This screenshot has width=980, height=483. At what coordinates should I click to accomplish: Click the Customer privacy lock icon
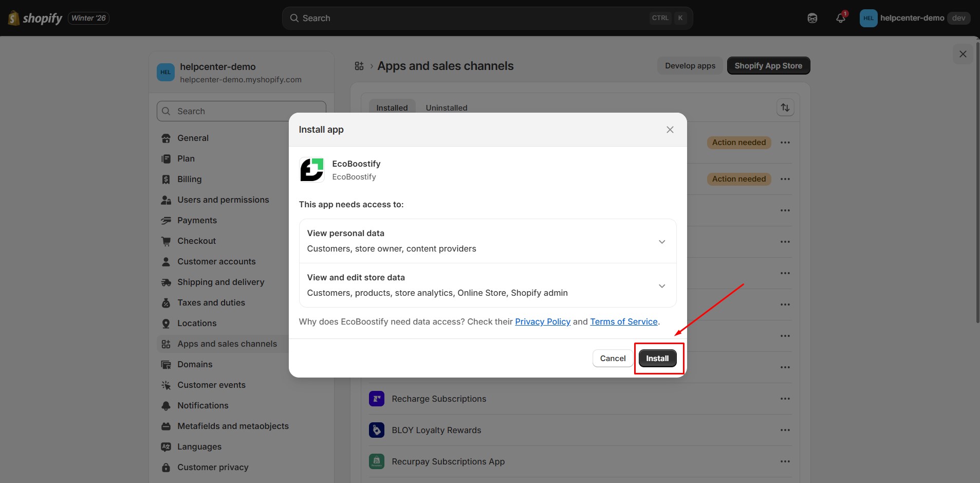(165, 467)
